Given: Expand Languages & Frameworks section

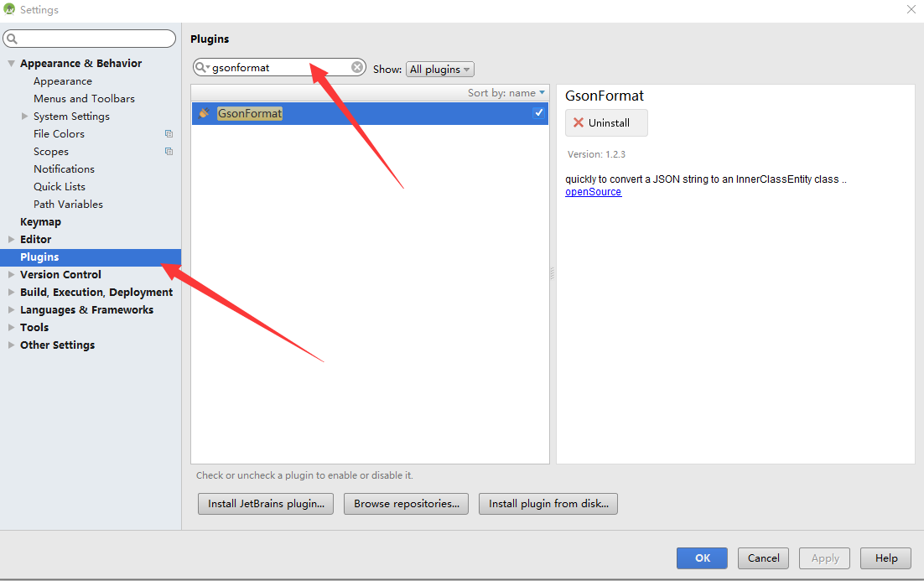Looking at the screenshot, I should coord(11,310).
